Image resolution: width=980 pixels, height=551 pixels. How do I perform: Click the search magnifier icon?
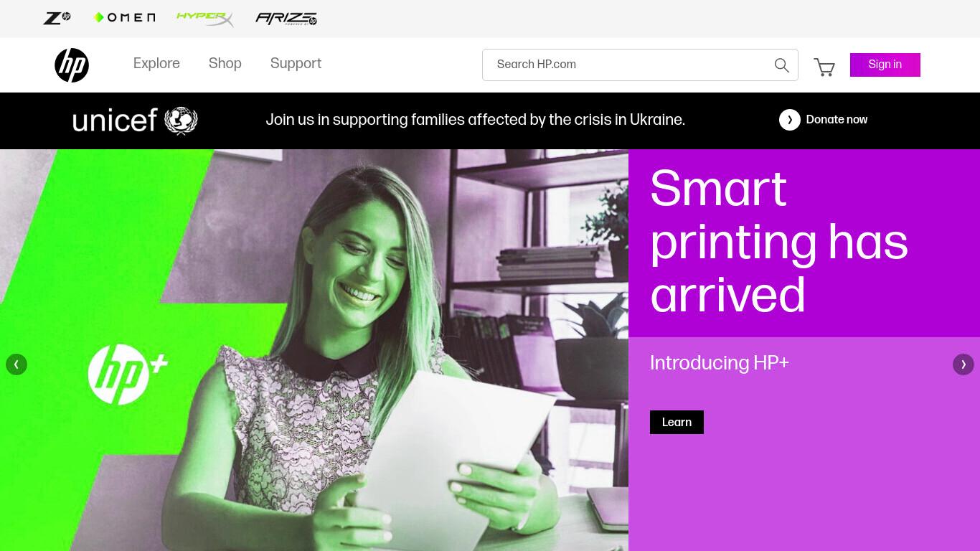coord(782,65)
